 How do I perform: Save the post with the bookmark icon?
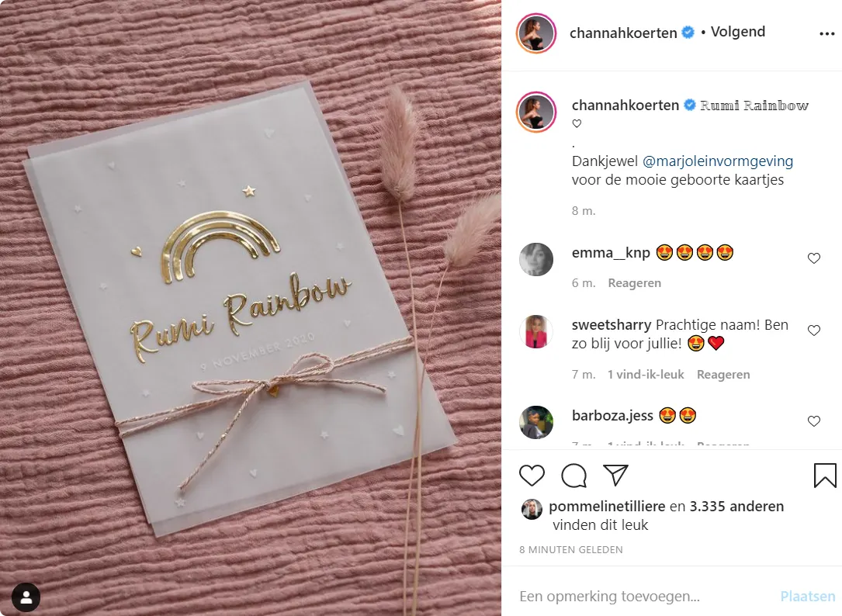(x=825, y=476)
